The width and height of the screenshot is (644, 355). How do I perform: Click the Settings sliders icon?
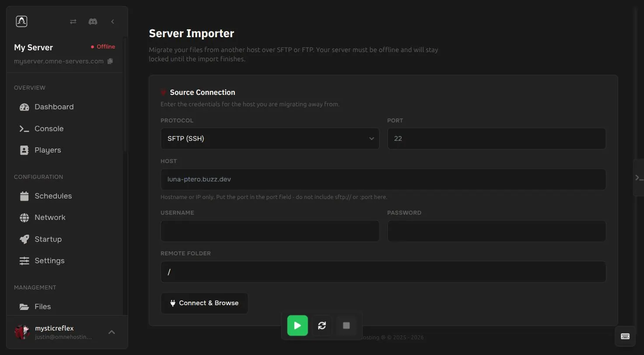click(x=24, y=261)
